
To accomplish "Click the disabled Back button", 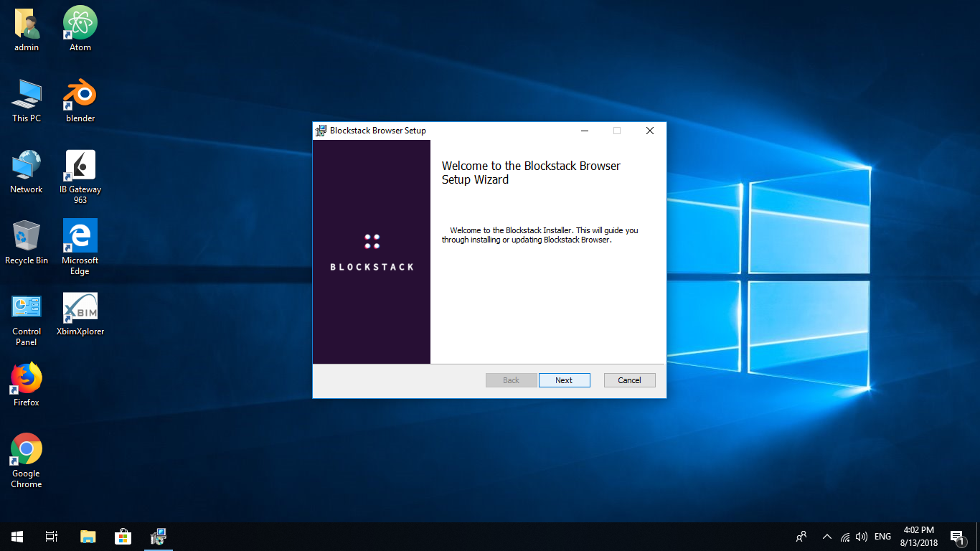I will click(511, 380).
